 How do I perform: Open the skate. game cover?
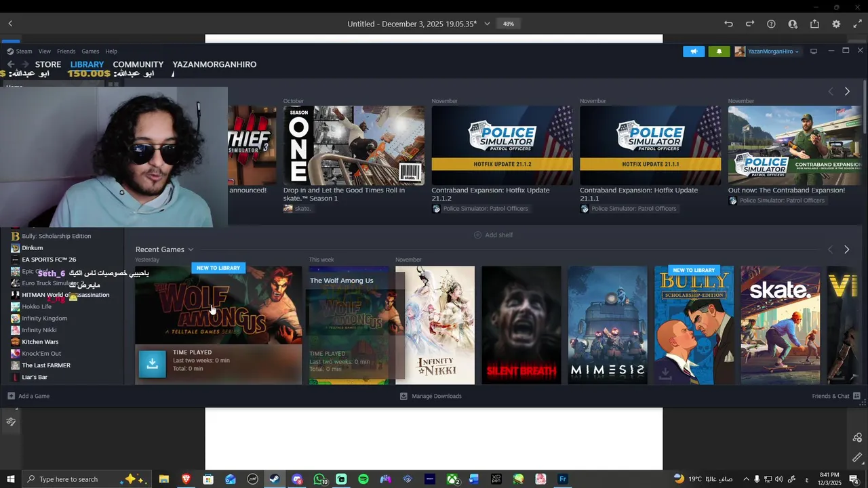coord(780,325)
